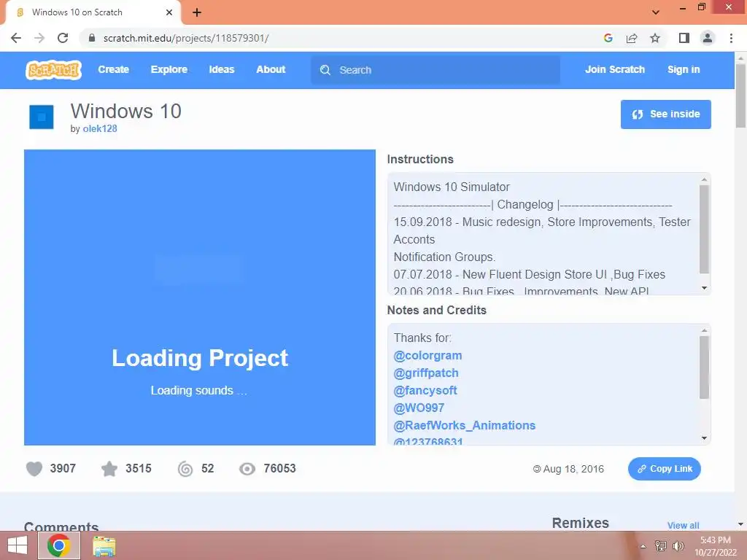Open a new tab with plus button
The width and height of the screenshot is (747, 560).
coord(197,13)
